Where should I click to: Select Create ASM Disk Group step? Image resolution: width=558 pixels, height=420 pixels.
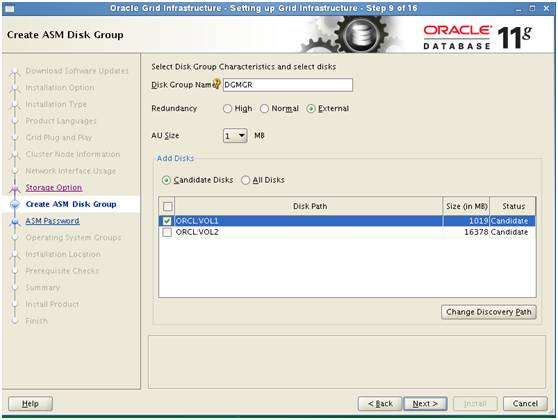(71, 204)
